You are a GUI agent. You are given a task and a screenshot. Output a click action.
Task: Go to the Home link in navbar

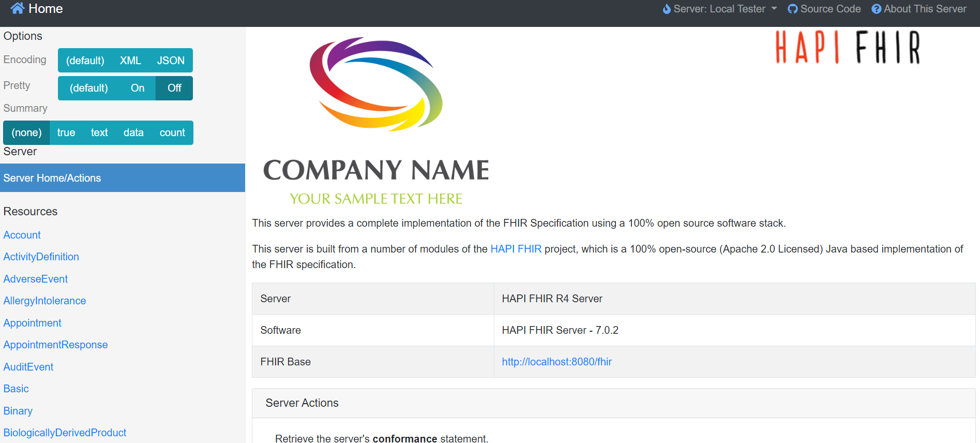[37, 8]
